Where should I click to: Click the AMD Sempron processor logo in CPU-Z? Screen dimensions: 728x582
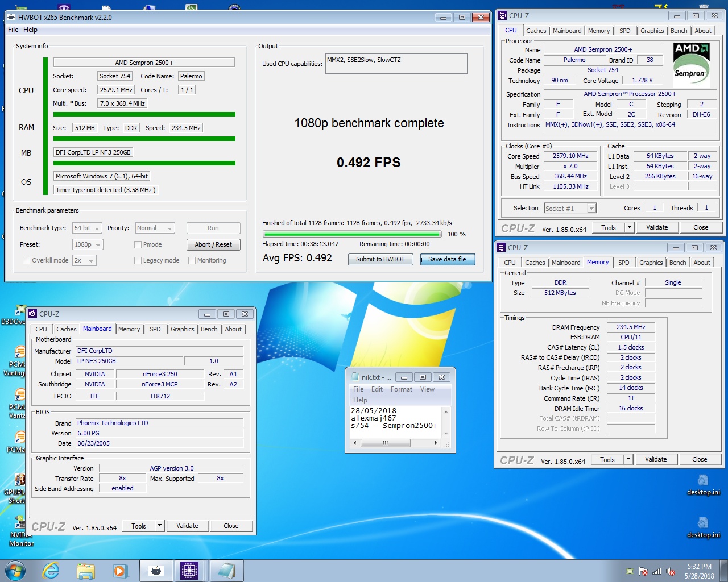[691, 65]
